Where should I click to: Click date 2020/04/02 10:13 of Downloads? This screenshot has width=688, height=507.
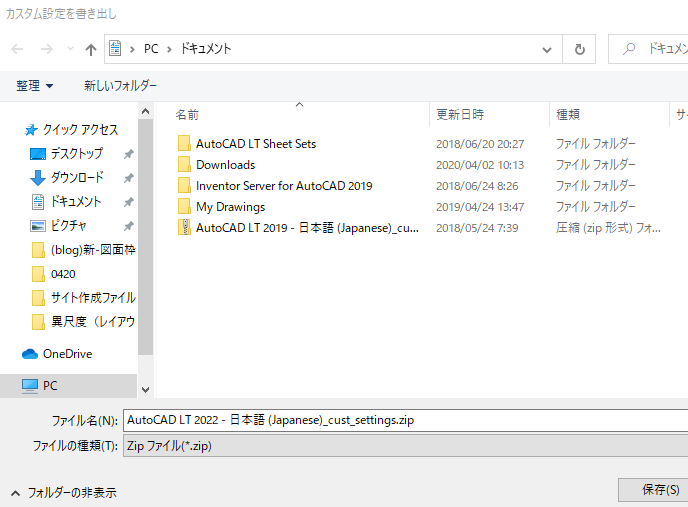(x=480, y=165)
